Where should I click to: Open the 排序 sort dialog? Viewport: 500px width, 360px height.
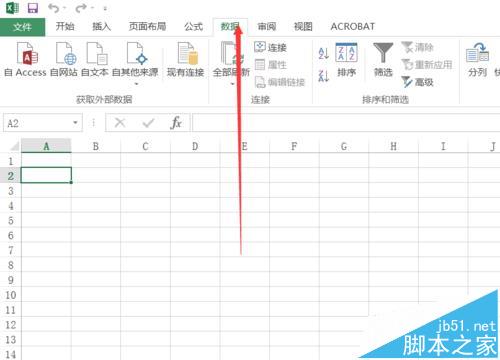346,59
